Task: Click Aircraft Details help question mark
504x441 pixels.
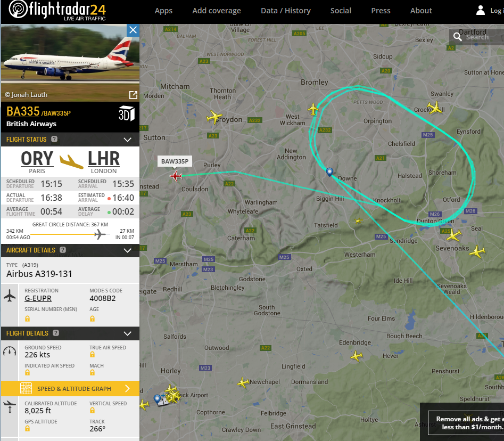Action: point(63,250)
